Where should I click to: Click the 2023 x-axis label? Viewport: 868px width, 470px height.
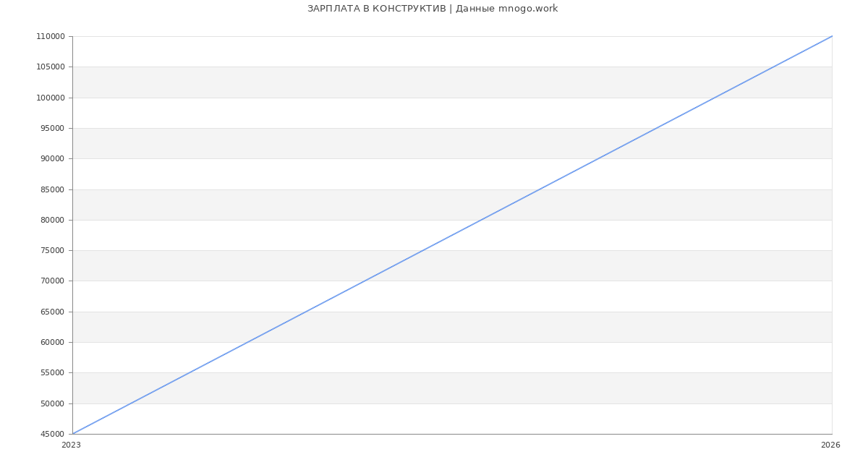pos(71,445)
